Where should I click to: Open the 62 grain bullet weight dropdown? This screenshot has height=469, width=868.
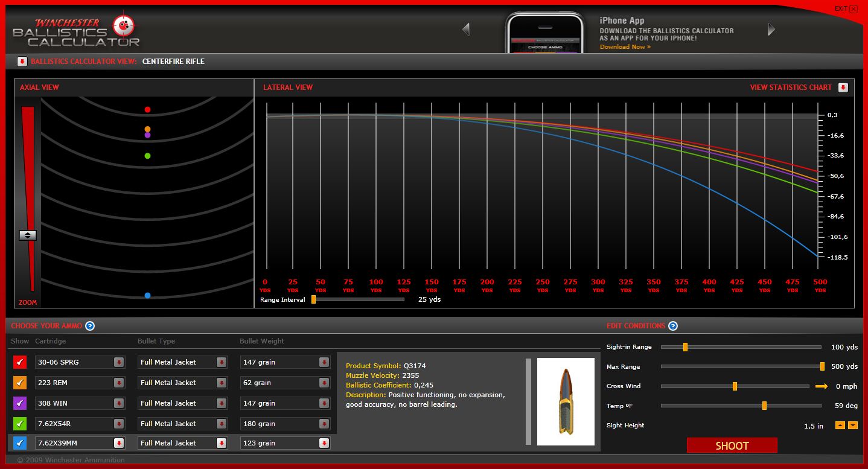[324, 383]
